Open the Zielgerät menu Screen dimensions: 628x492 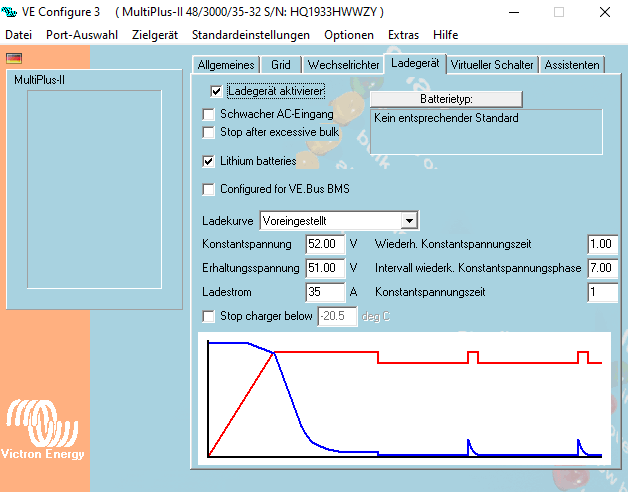tap(155, 35)
